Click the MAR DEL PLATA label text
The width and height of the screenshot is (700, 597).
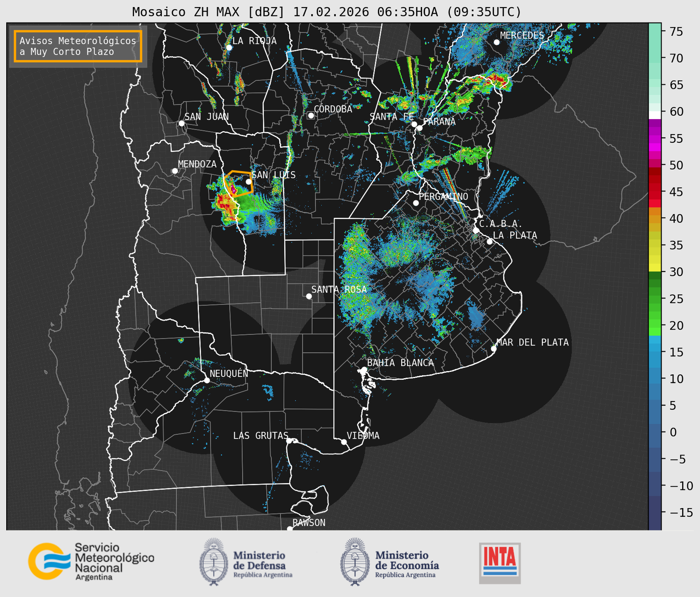(532, 342)
